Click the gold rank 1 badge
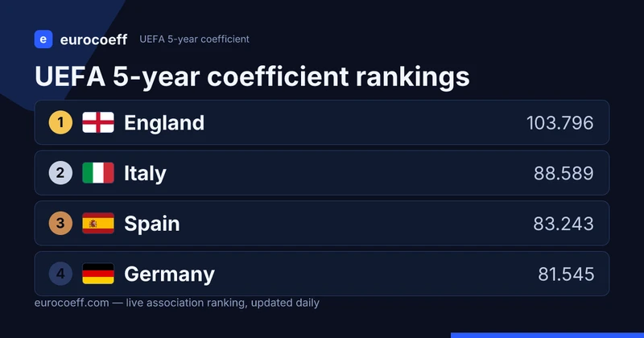Screen dimensions: 644x338 (x=61, y=122)
